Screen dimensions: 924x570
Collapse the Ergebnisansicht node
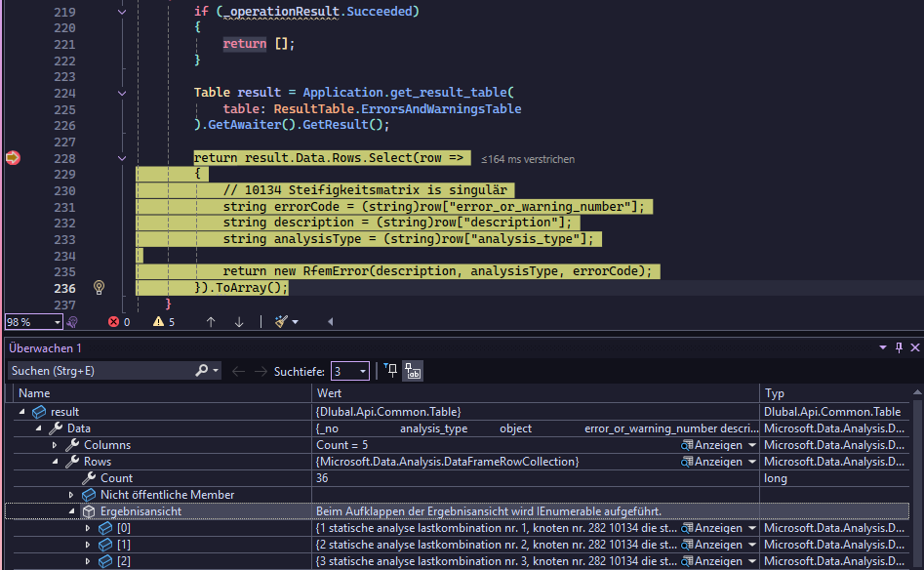click(71, 511)
